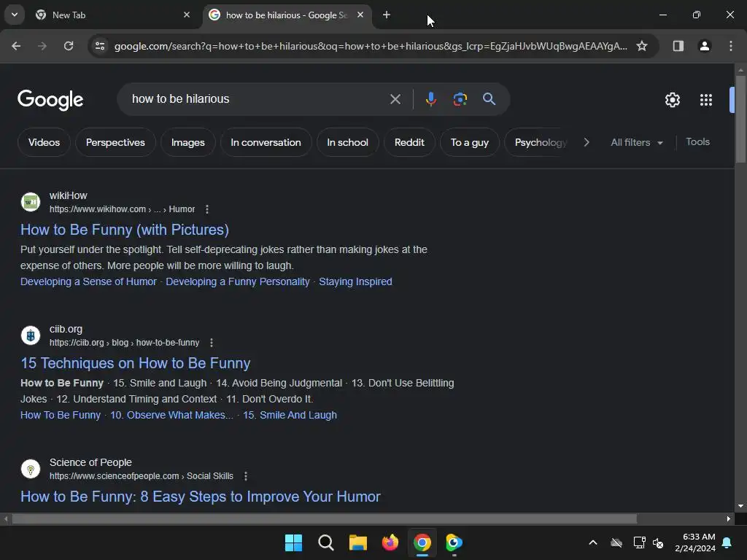Switch to the New Tab tab

113,15
